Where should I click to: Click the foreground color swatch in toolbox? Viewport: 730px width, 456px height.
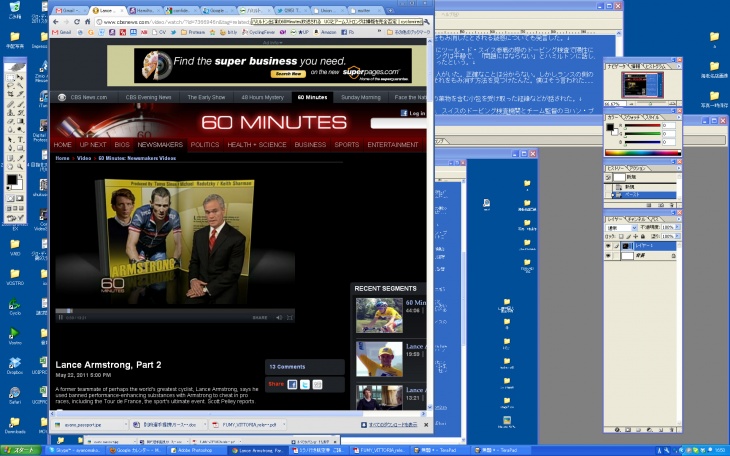pyautogui.click(x=12, y=179)
